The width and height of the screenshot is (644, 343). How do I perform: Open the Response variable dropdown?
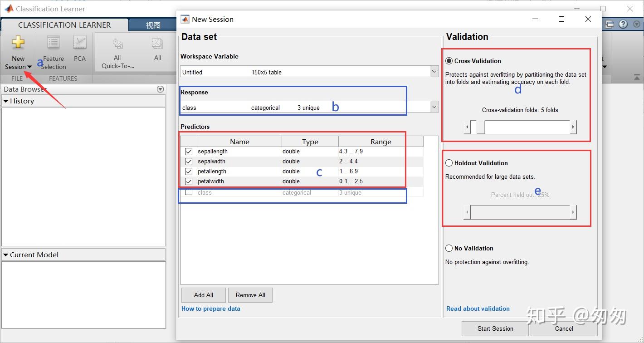click(434, 107)
